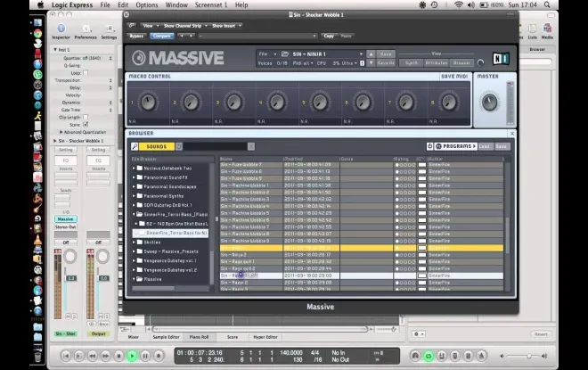
Task: Toggle color box on Sin - Machine Wobble 1 row
Action: pyautogui.click(x=422, y=185)
